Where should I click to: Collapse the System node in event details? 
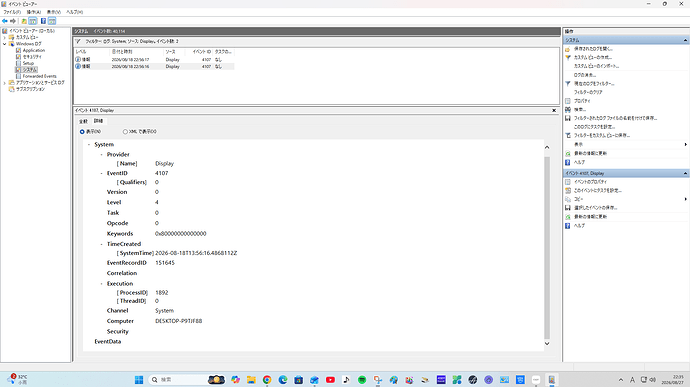(89, 144)
